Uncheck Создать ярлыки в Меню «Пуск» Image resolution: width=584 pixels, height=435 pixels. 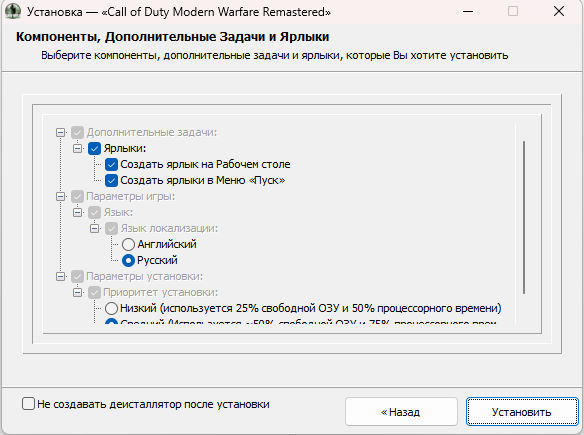(x=111, y=181)
